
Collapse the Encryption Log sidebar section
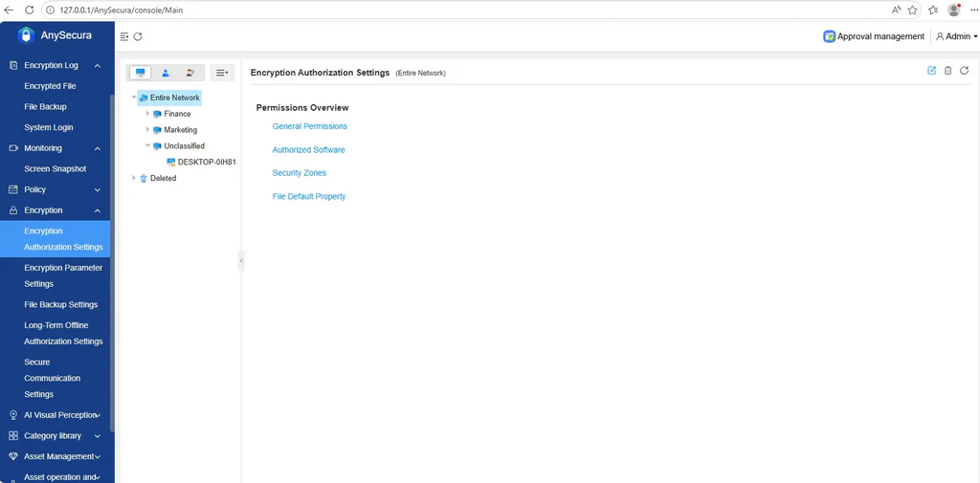[x=98, y=66]
